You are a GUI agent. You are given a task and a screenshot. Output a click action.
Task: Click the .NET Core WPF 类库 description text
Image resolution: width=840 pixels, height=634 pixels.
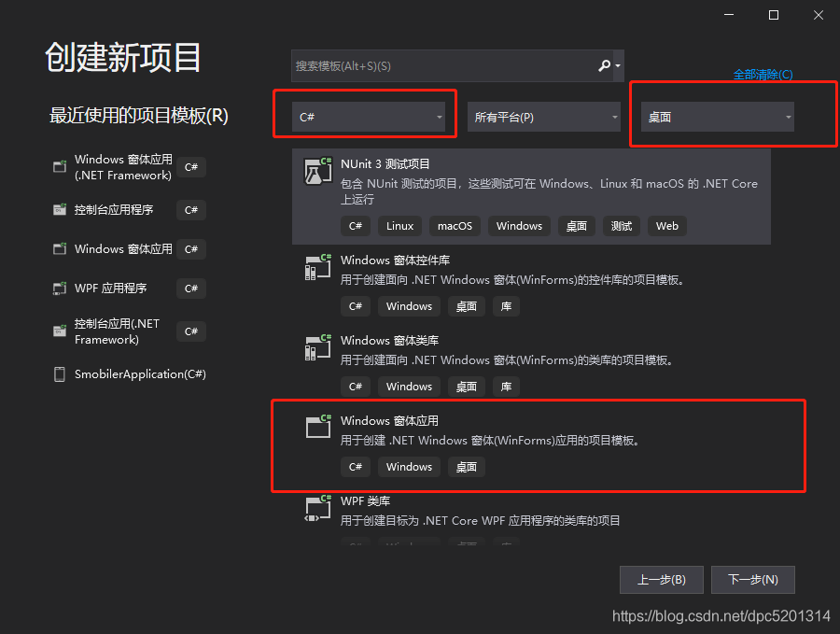click(481, 521)
